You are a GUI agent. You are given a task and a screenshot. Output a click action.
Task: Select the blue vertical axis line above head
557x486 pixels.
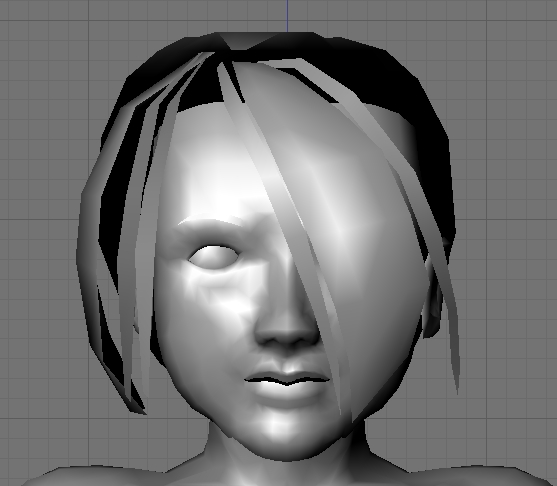tap(287, 15)
